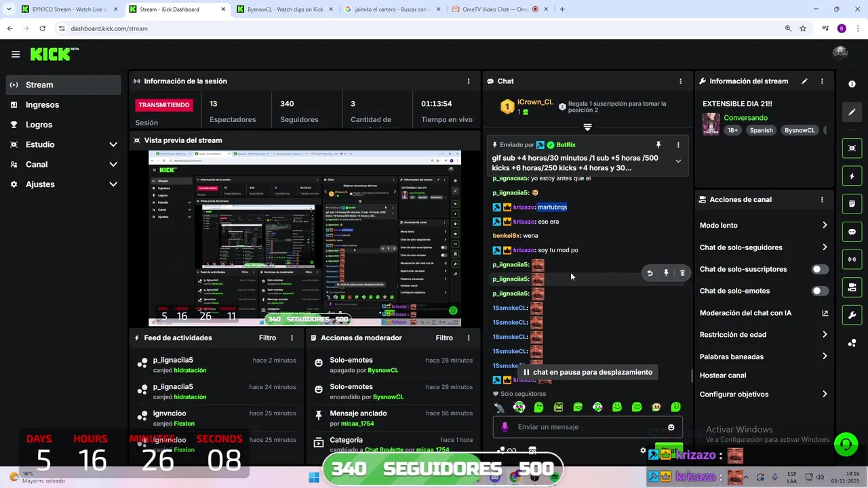The height and width of the screenshot is (488, 868).
Task: Open Chat panel three-dot menu
Action: (681, 81)
